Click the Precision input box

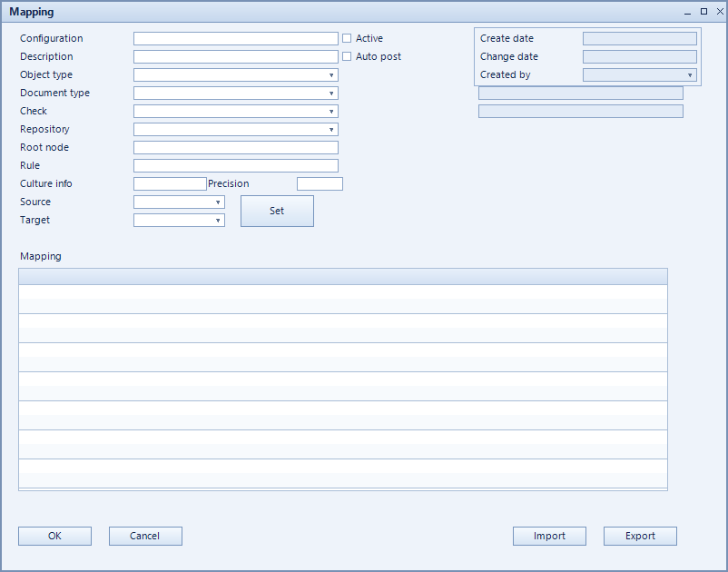tap(320, 183)
